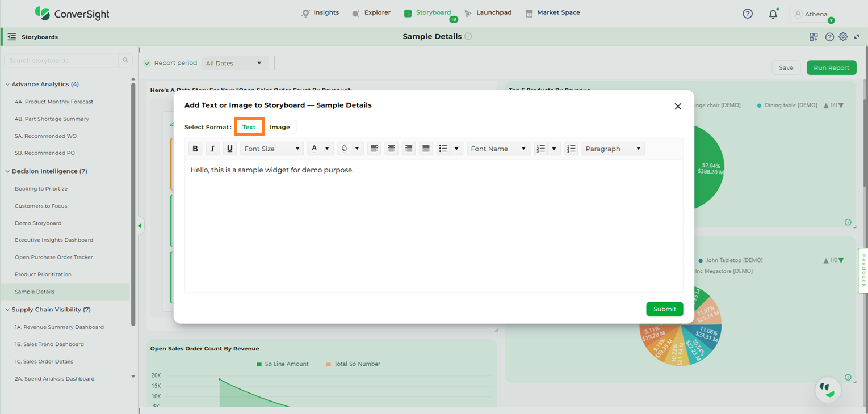Viewport: 868px width, 414px height.
Task: Open the Font Size dropdown
Action: tap(272, 149)
